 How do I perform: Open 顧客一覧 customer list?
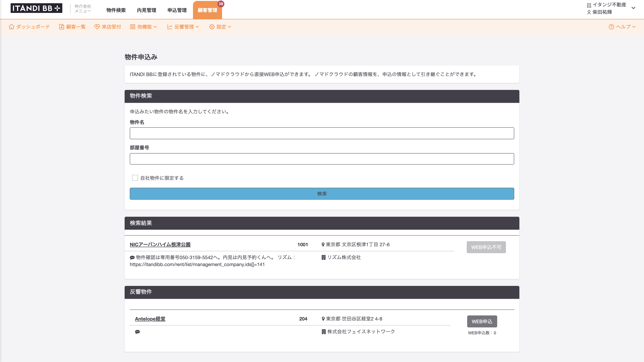pos(72,27)
